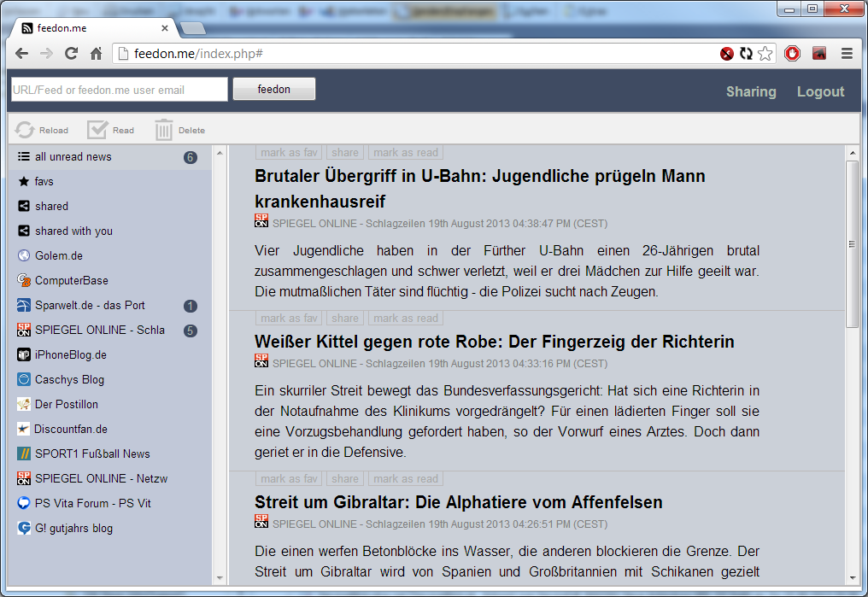This screenshot has width=868, height=597.
Task: Mark the Gibraltar article as read
Action: point(405,478)
